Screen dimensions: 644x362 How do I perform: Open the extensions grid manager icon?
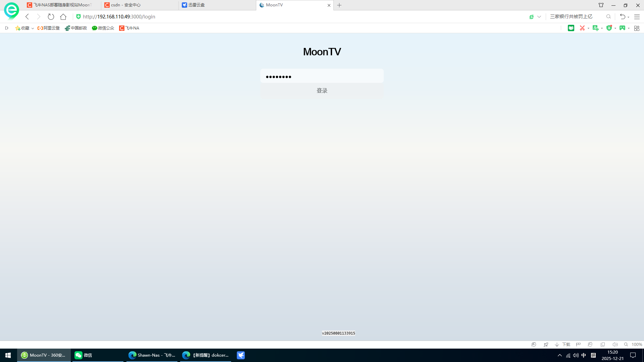pos(637,28)
